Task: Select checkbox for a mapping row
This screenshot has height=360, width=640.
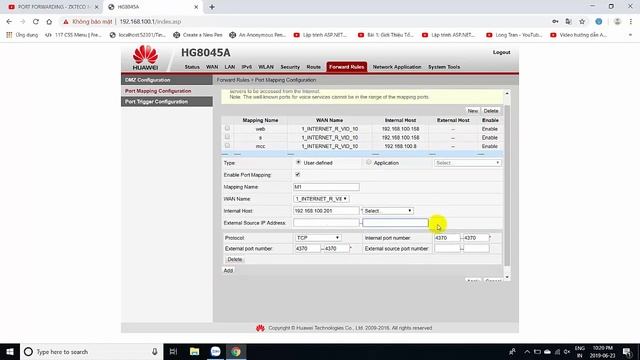Action: click(x=227, y=137)
